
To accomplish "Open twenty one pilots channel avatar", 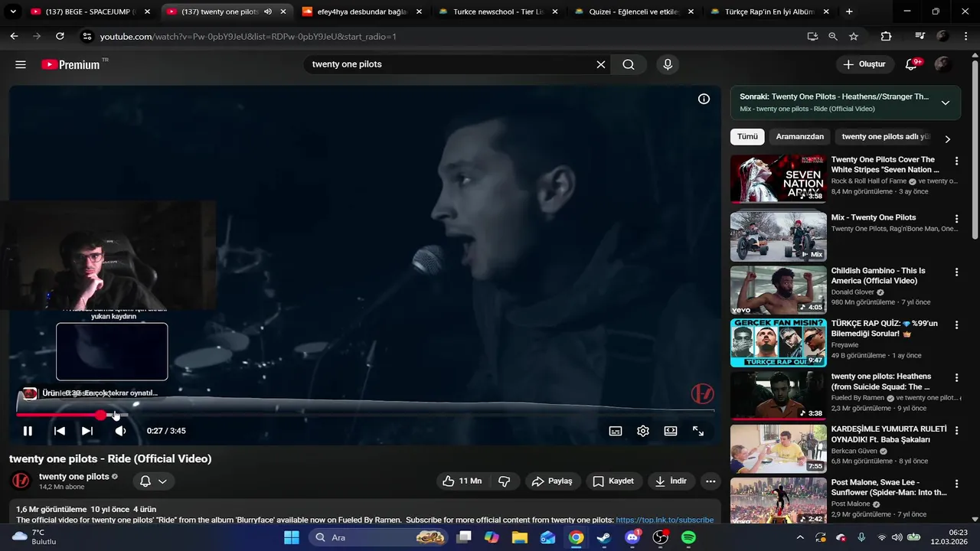I will [x=20, y=481].
